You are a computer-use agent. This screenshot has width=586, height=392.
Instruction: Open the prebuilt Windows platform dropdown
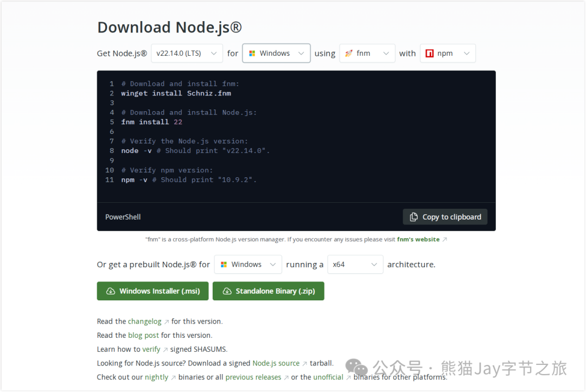click(248, 265)
